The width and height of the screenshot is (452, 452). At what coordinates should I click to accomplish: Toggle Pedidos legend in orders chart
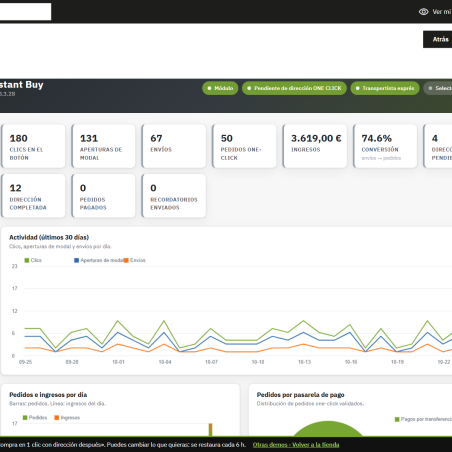click(35, 418)
